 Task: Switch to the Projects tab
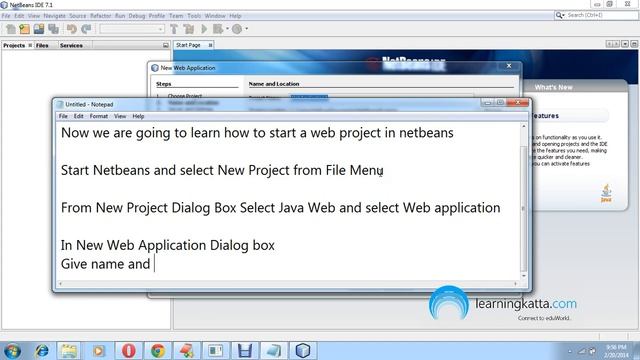coord(14,45)
